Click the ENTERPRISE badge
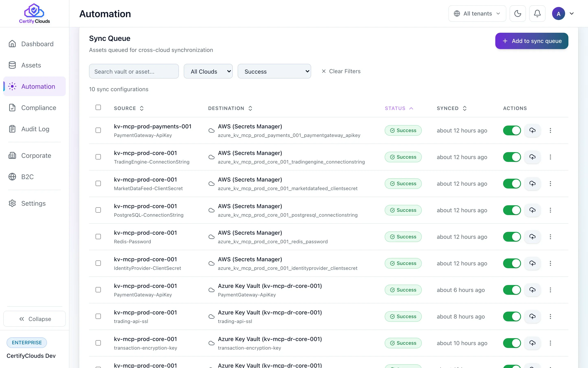 (x=27, y=343)
